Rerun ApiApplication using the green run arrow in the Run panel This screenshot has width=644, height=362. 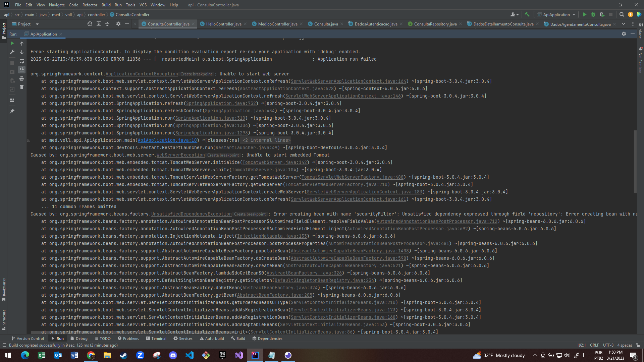coord(12,44)
